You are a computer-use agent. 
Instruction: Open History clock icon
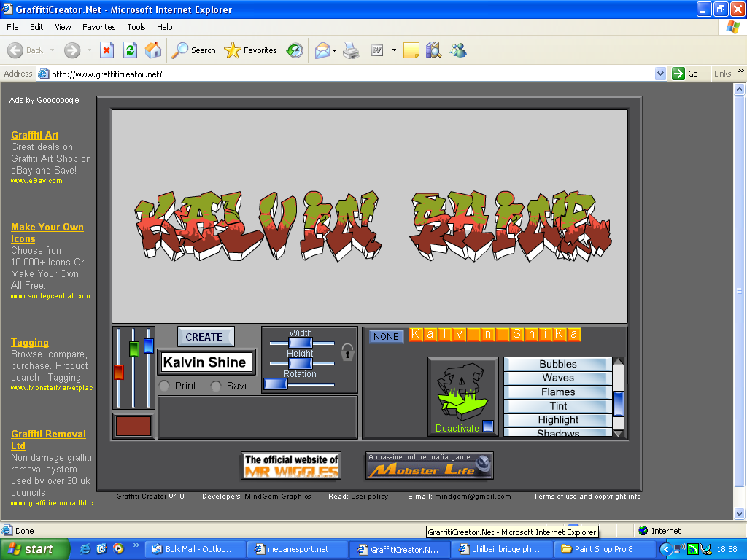295,50
